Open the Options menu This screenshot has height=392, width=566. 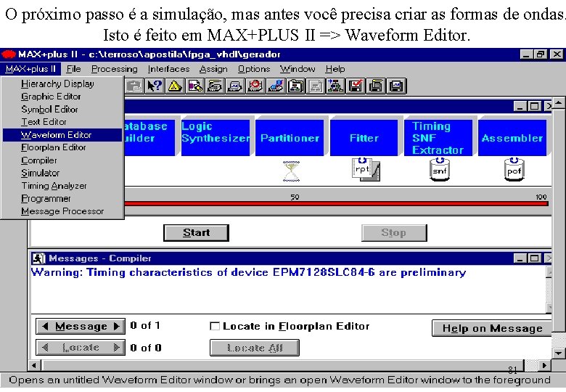click(254, 68)
